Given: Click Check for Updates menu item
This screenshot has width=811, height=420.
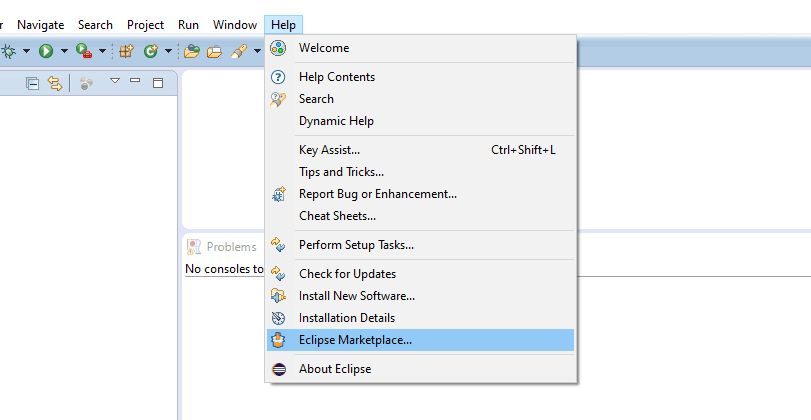Looking at the screenshot, I should pos(347,274).
